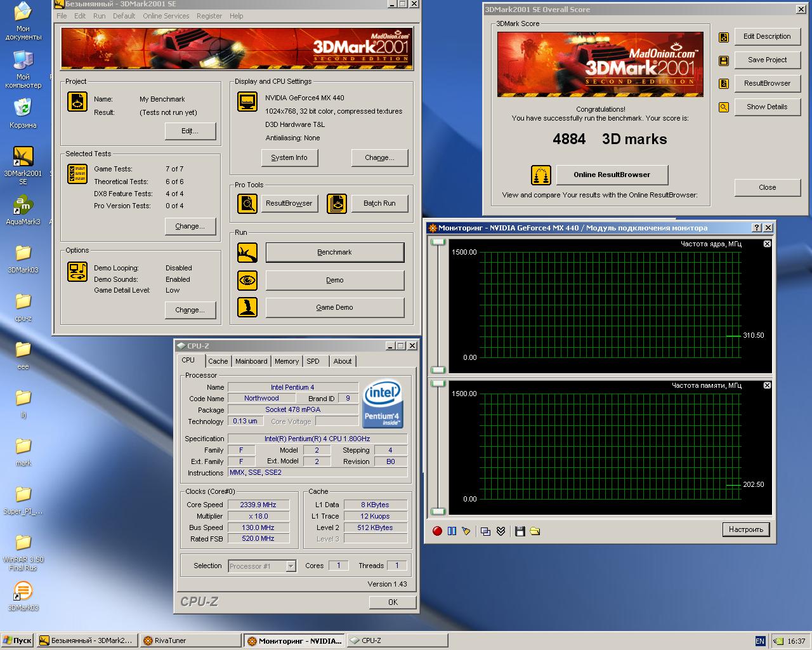Click the Online ResultBrowser icon in score window
The height and width of the screenshot is (650, 812).
[540, 175]
